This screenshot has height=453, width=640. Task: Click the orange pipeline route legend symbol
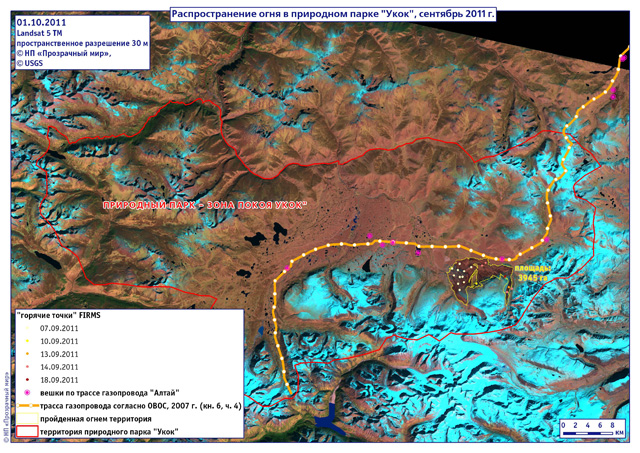point(26,407)
